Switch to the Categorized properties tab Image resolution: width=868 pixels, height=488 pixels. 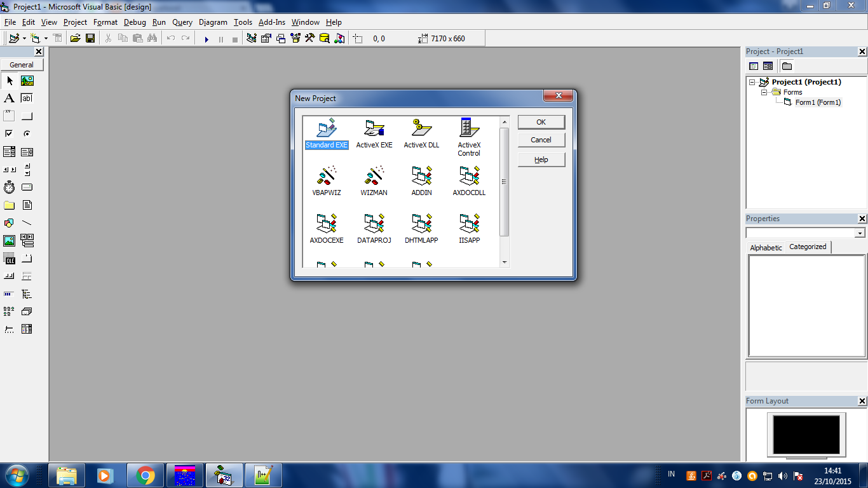tap(807, 247)
